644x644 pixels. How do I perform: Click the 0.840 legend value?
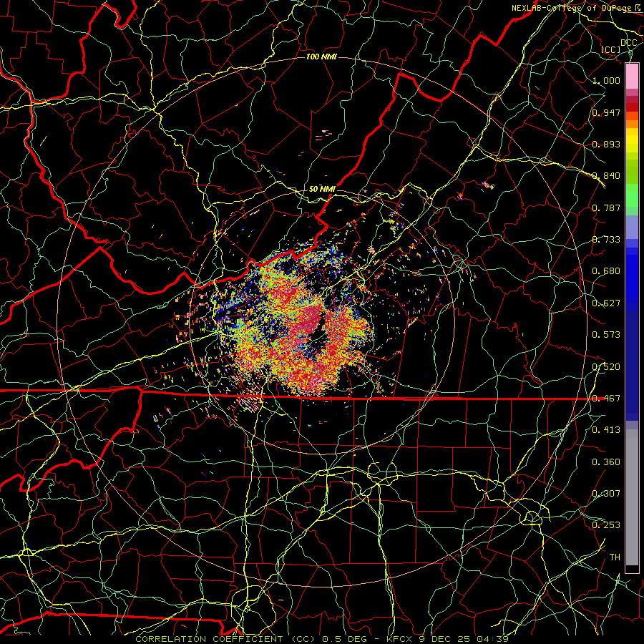(606, 176)
